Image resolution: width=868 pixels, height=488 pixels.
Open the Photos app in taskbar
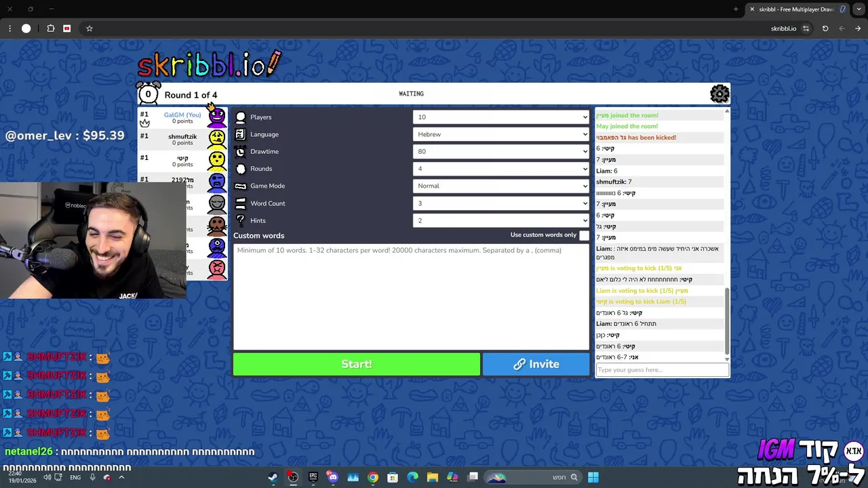coord(353,477)
